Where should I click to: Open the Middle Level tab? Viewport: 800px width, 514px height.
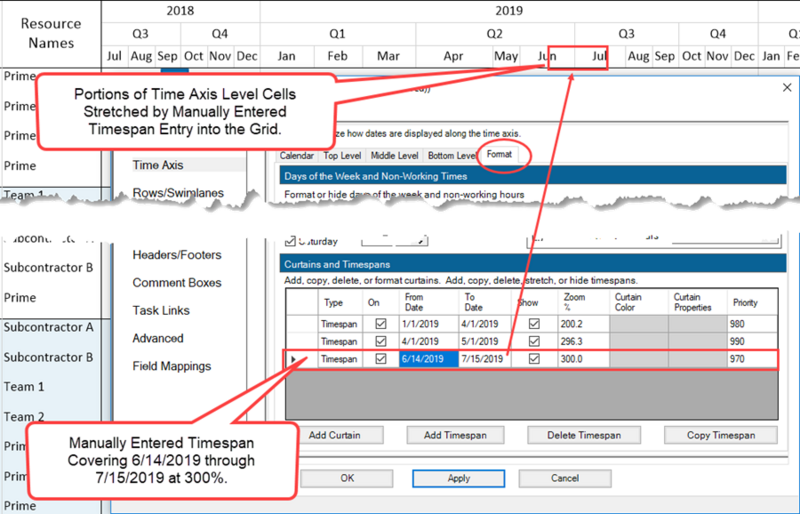[394, 156]
